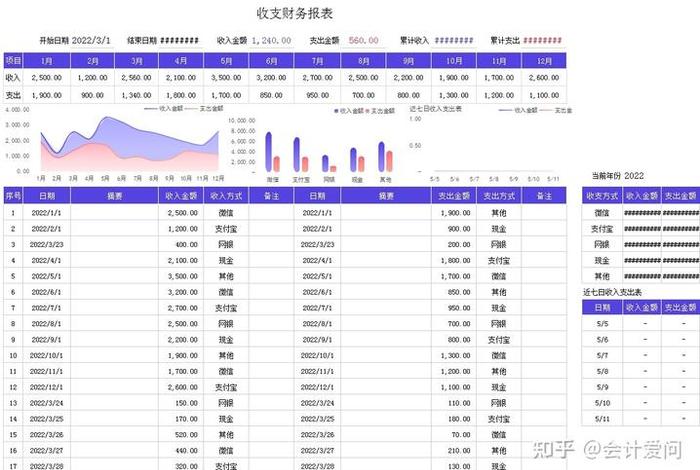Viewport: 700px width, 470px height.
Task: Click the 3月 expense cell 1,340.00
Action: (x=137, y=95)
